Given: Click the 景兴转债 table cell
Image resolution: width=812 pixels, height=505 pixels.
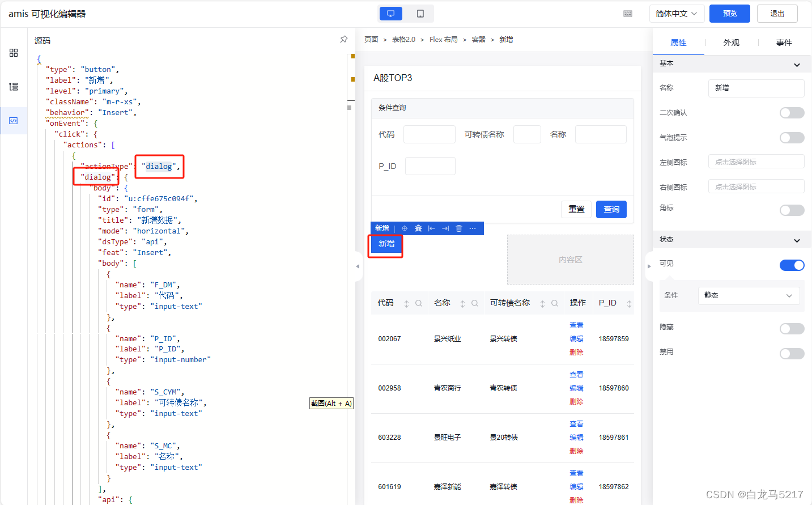Looking at the screenshot, I should 503,339.
